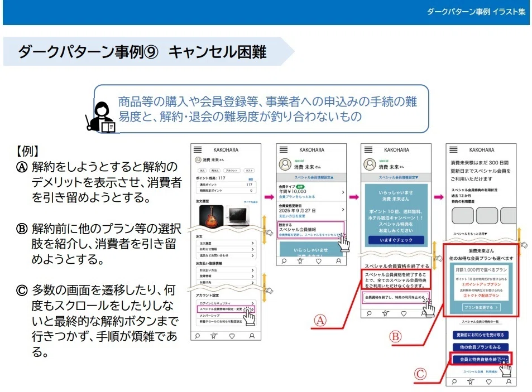
Task: Open the guitar order thumbnail
Action: 212,216
